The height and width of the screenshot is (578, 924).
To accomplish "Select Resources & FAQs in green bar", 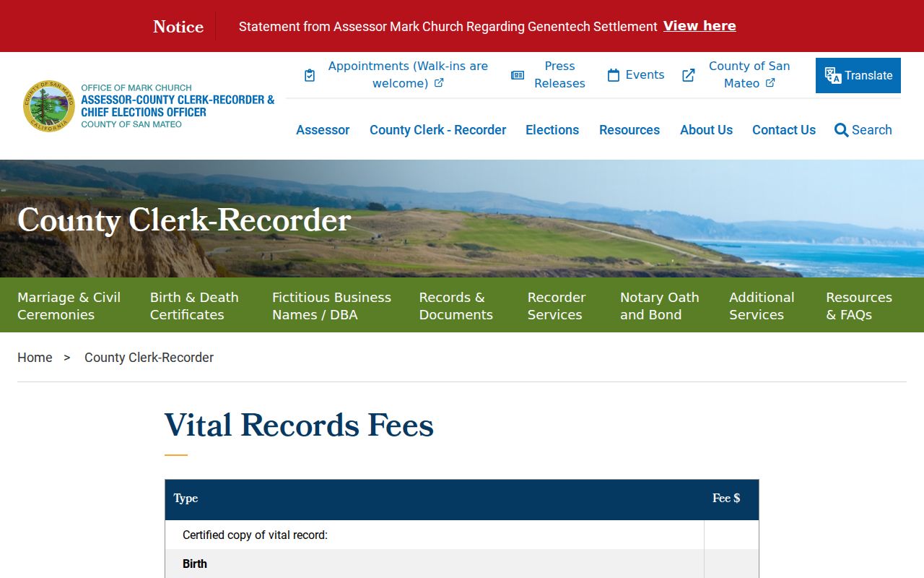I will [x=859, y=306].
